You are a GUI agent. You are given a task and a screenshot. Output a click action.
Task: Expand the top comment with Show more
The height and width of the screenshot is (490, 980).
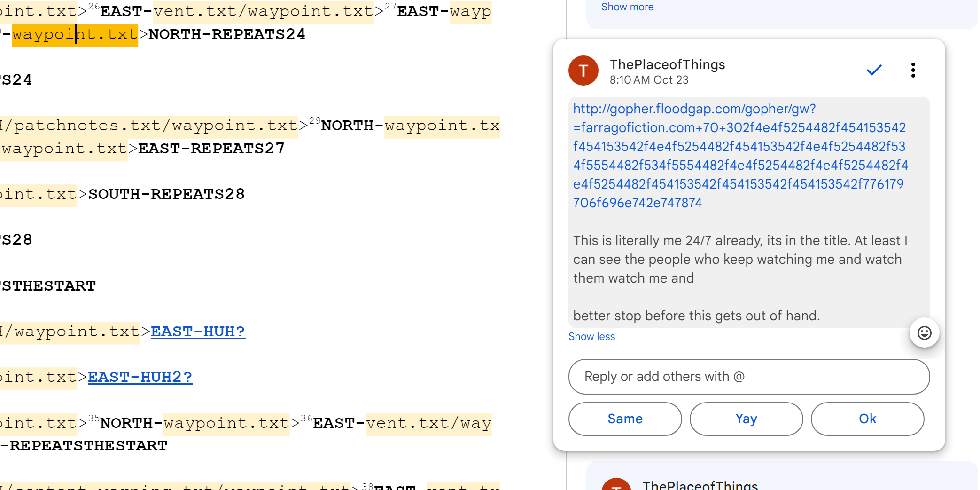tap(627, 7)
